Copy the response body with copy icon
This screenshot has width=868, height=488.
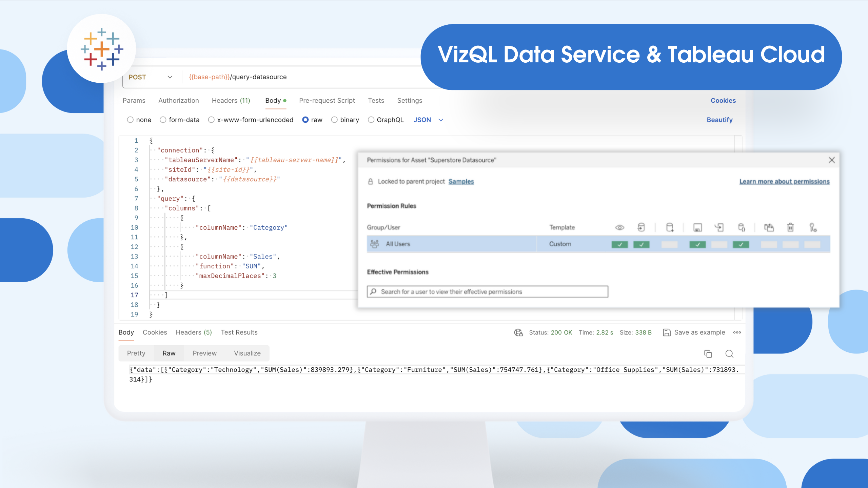point(708,354)
